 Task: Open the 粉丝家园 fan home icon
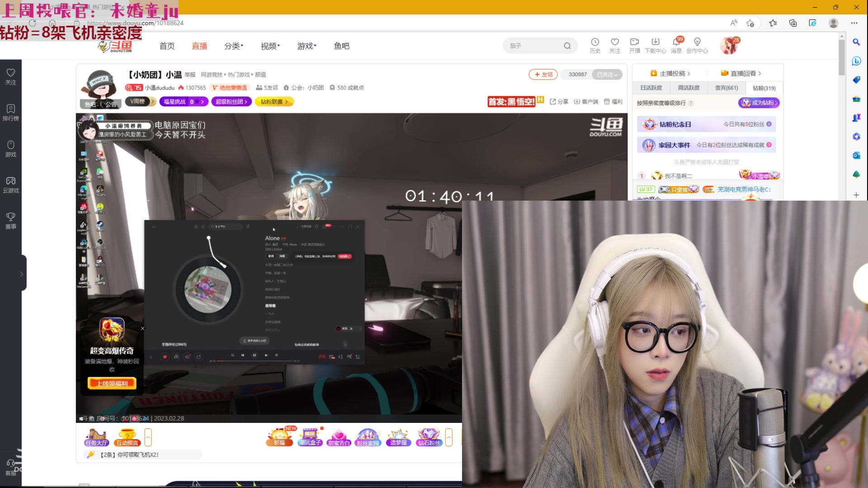click(x=368, y=437)
